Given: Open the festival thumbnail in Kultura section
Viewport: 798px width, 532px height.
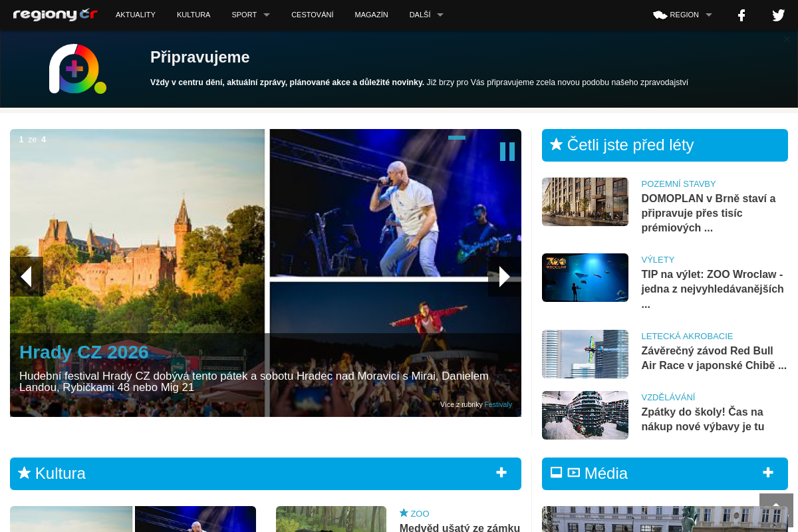Looking at the screenshot, I should click(x=133, y=519).
